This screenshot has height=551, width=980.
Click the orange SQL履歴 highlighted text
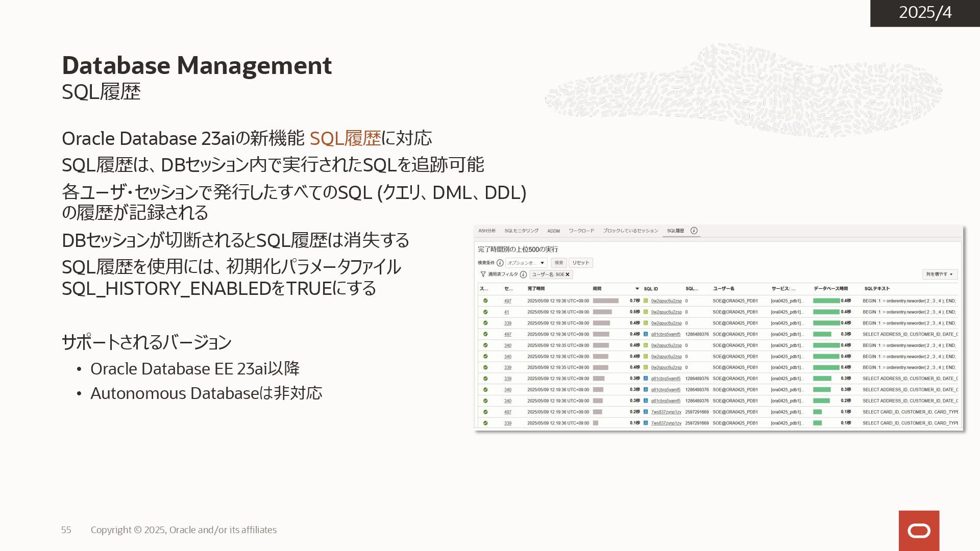point(346,138)
